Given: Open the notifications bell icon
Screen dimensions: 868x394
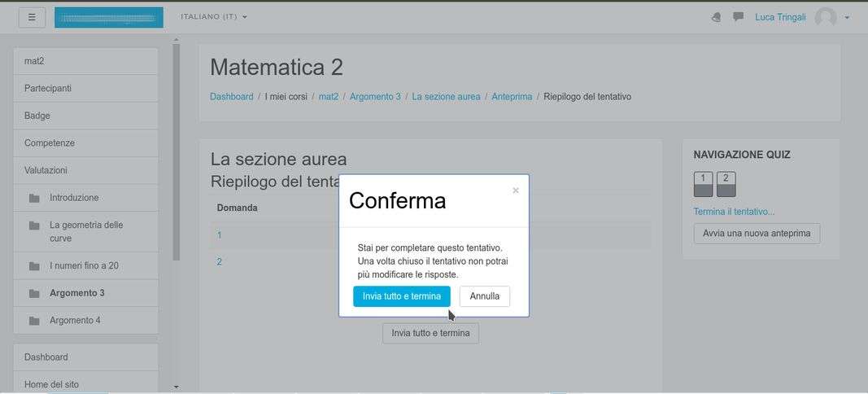Looking at the screenshot, I should [716, 17].
